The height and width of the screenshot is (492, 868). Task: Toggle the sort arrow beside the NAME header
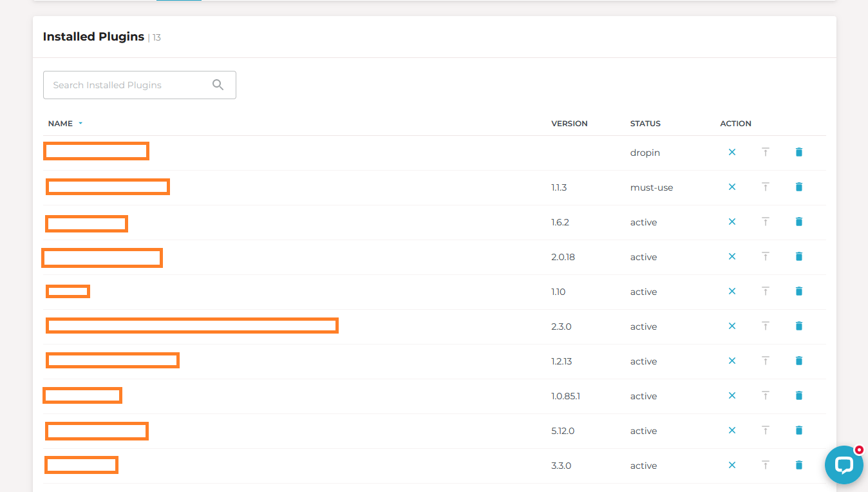click(80, 124)
